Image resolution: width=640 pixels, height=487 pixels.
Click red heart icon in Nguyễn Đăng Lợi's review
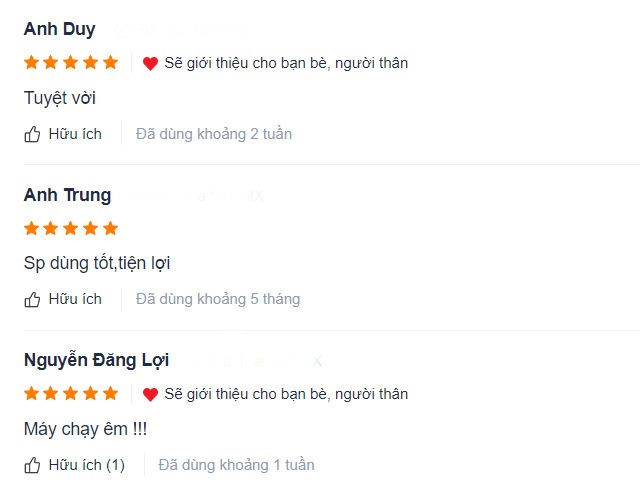coord(150,394)
